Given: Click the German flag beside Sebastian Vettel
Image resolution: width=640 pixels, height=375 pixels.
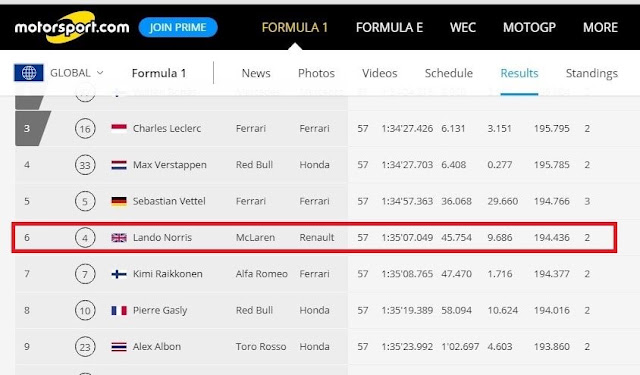Looking at the screenshot, I should point(119,201).
